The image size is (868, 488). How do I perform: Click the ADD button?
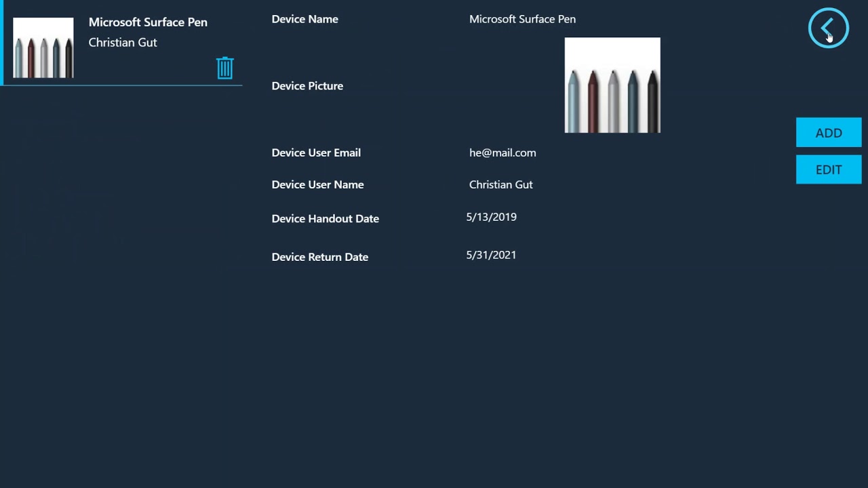tap(829, 133)
